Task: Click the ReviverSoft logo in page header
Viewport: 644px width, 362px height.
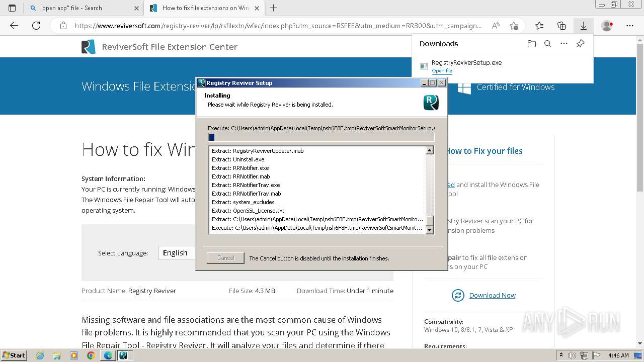Action: coord(88,47)
